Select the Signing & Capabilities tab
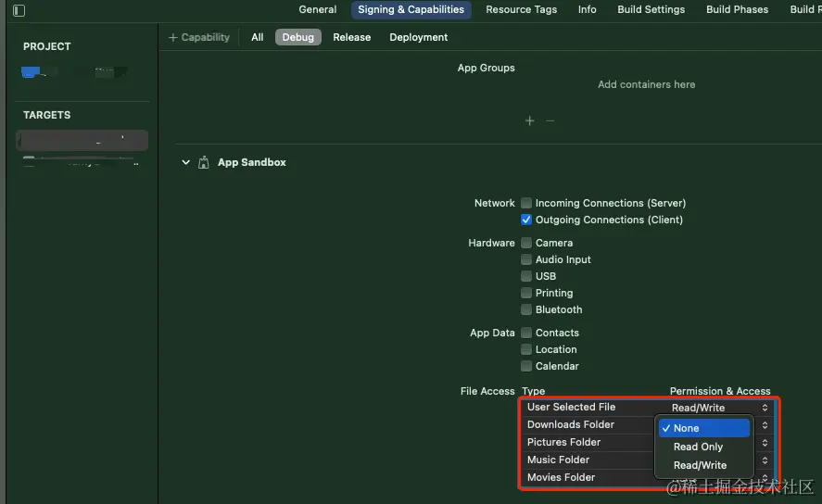The image size is (822, 504). 411,9
